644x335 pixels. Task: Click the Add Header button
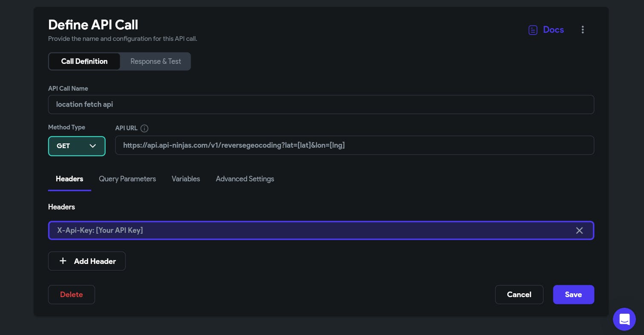(87, 261)
